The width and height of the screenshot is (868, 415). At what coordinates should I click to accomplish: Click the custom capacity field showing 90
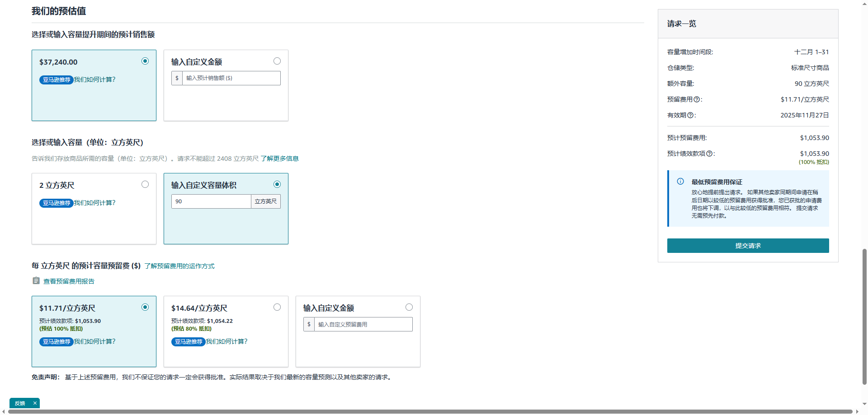[211, 201]
